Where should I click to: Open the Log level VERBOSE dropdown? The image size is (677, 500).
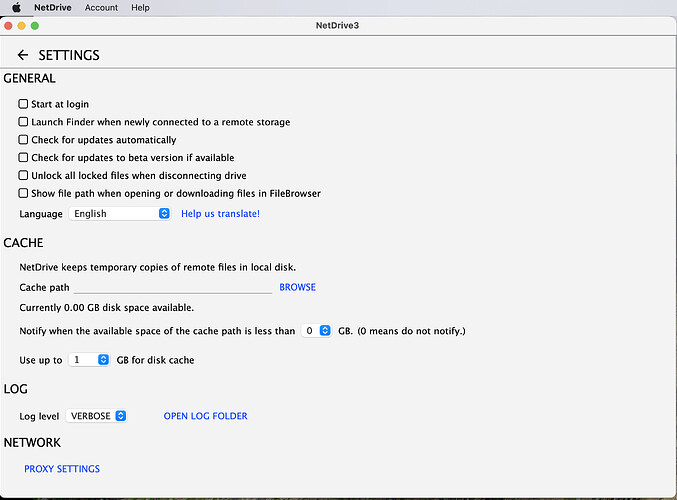[x=96, y=416]
